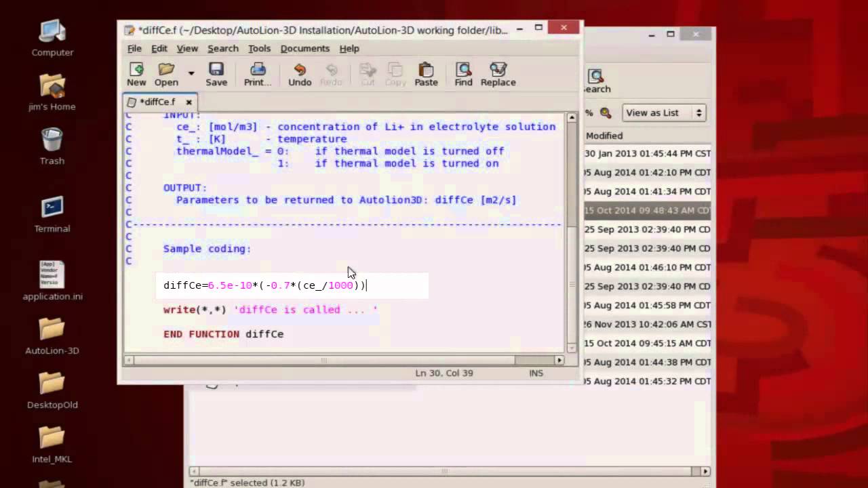The image size is (868, 488).
Task: Close the *diffCe.f tab
Action: click(x=189, y=102)
